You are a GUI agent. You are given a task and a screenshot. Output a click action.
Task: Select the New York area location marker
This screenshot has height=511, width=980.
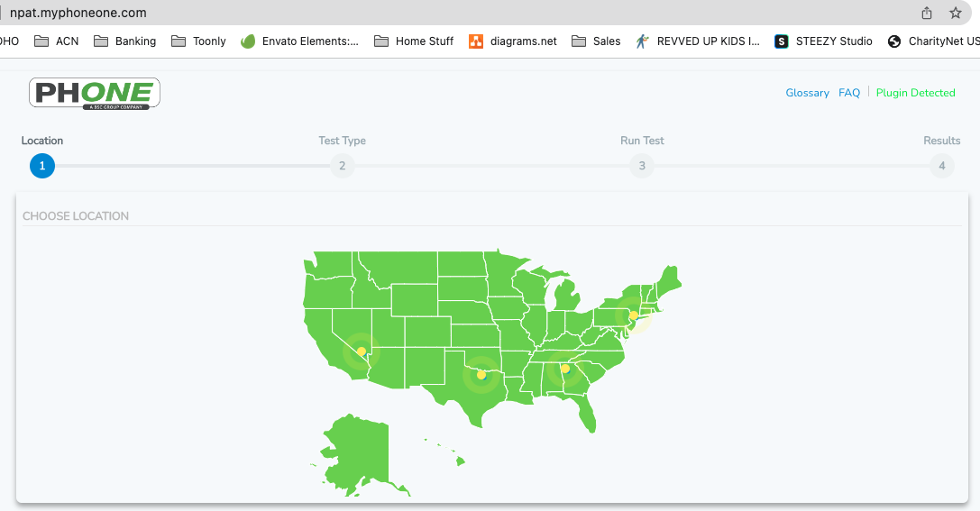coord(633,316)
